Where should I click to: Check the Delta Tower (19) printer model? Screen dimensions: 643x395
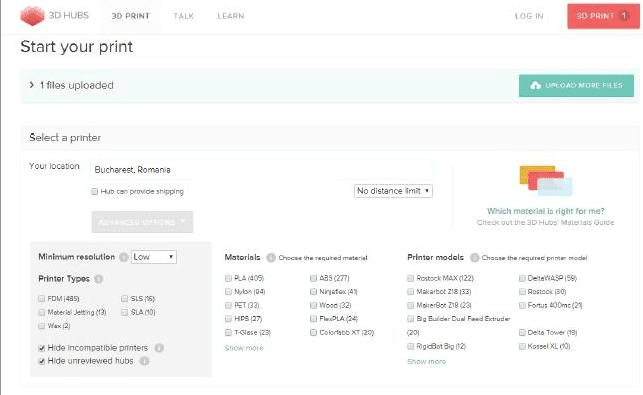pos(522,333)
